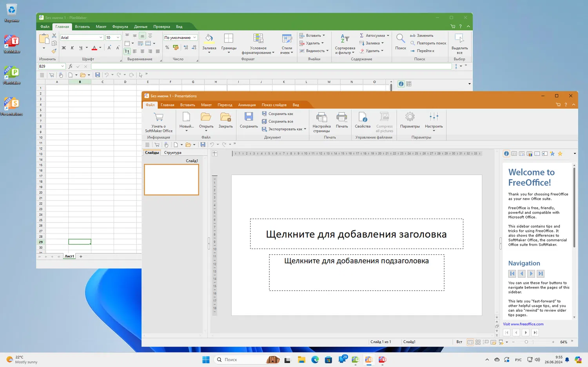Switch to the slide sorter view icon
This screenshot has height=367, width=588.
478,342
